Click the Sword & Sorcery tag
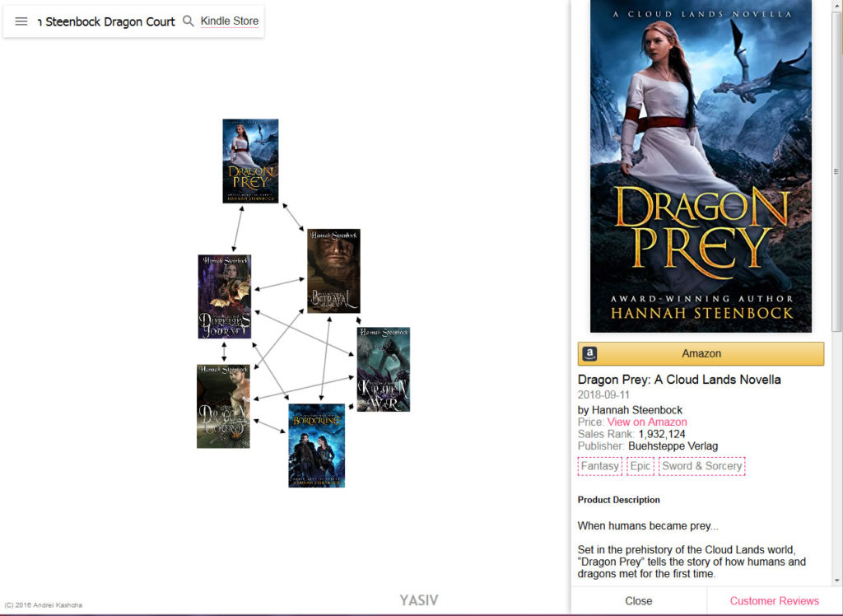 pos(702,466)
